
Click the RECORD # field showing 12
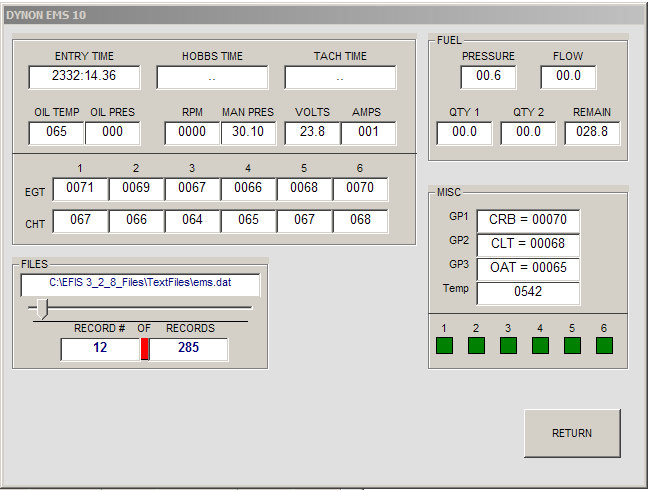pos(100,349)
